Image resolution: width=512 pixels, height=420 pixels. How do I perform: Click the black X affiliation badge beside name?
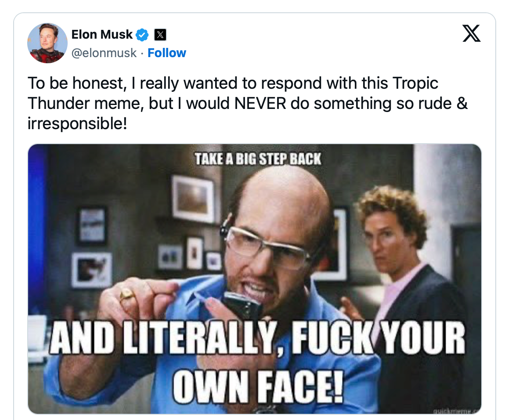pyautogui.click(x=160, y=35)
